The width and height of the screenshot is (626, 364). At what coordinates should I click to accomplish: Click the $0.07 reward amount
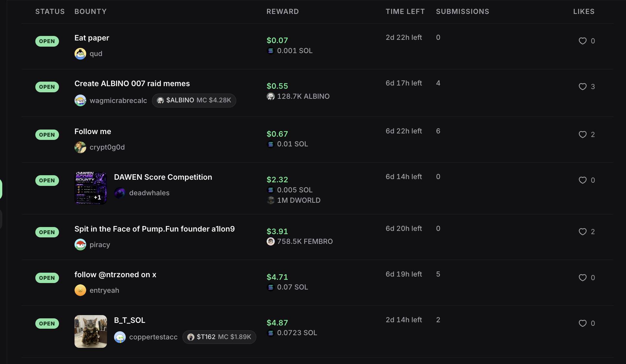click(x=277, y=40)
